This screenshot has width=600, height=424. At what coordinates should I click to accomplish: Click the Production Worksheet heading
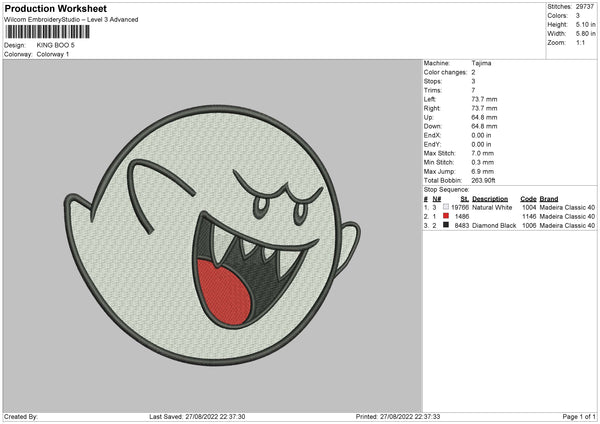pyautogui.click(x=55, y=9)
